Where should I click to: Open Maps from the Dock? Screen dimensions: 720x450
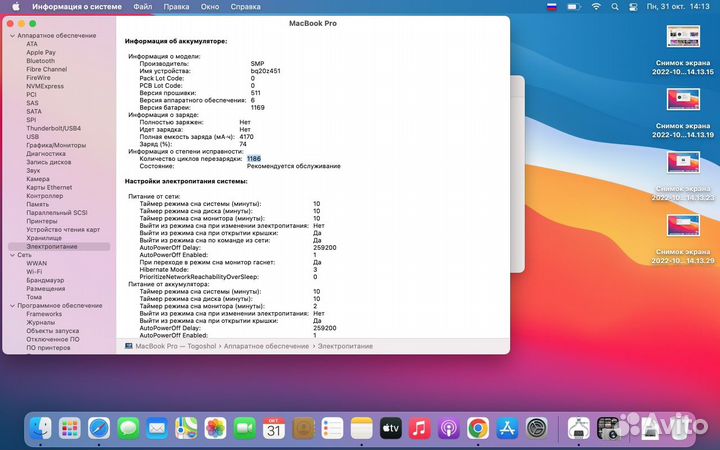click(186, 428)
